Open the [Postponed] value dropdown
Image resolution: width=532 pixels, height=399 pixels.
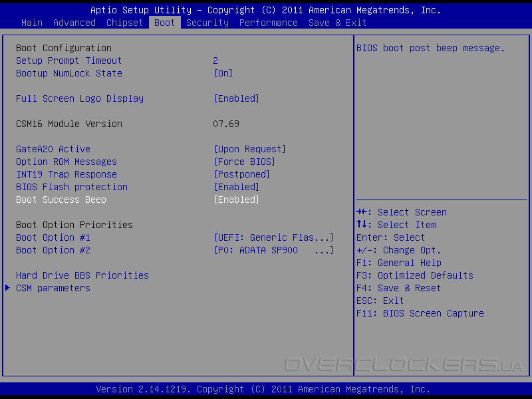[x=242, y=174]
